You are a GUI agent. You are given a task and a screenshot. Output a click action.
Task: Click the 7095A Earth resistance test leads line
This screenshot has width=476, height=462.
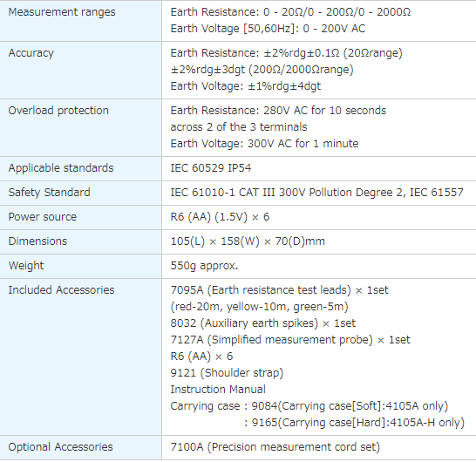coord(279,290)
